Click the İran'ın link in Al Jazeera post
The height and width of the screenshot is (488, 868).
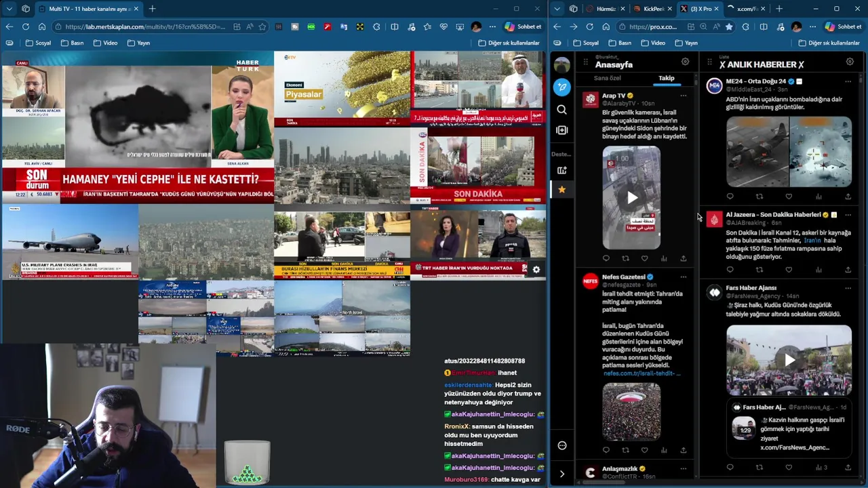812,241
